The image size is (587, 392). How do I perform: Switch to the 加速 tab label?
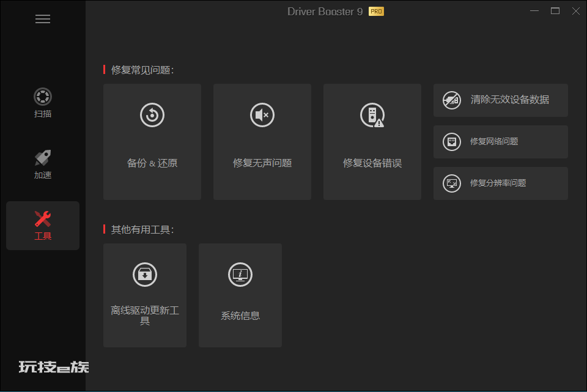coord(43,176)
